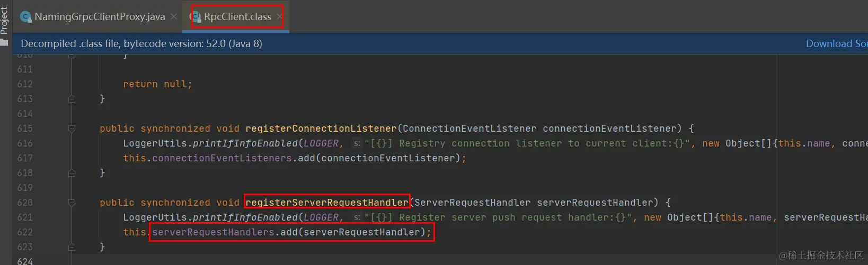Image resolution: width=868 pixels, height=265 pixels.
Task: Click printIfInfoEnabled call on line 616
Action: 245,143
